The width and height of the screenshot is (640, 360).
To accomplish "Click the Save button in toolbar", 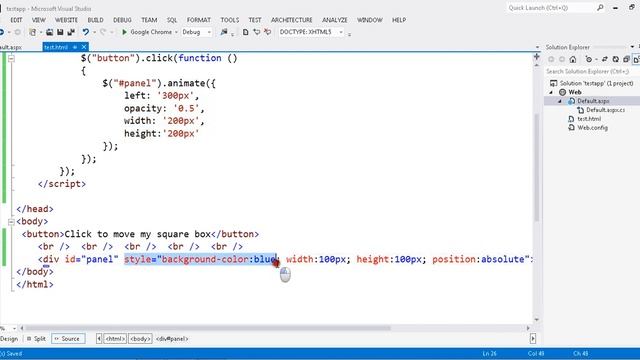I will point(60,32).
